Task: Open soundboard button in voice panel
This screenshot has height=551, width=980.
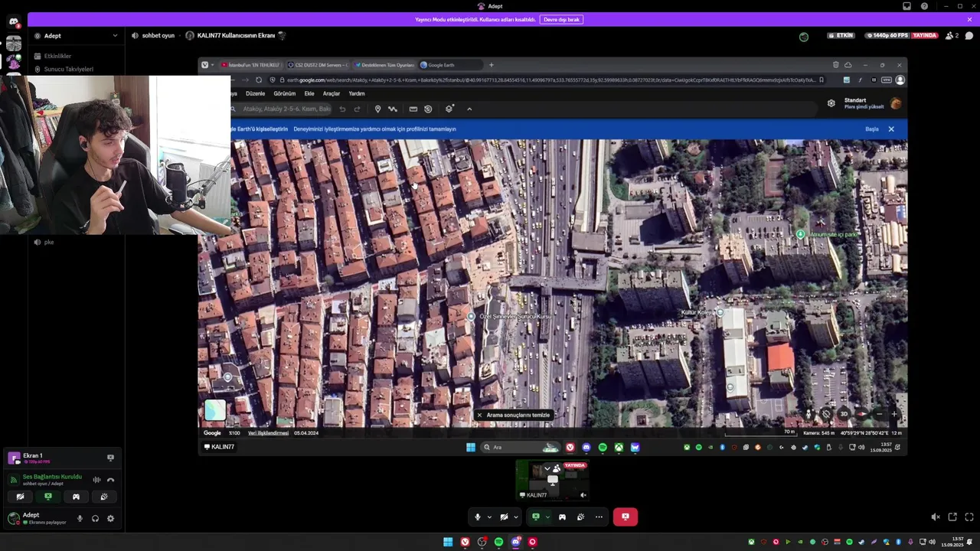Action: [104, 497]
